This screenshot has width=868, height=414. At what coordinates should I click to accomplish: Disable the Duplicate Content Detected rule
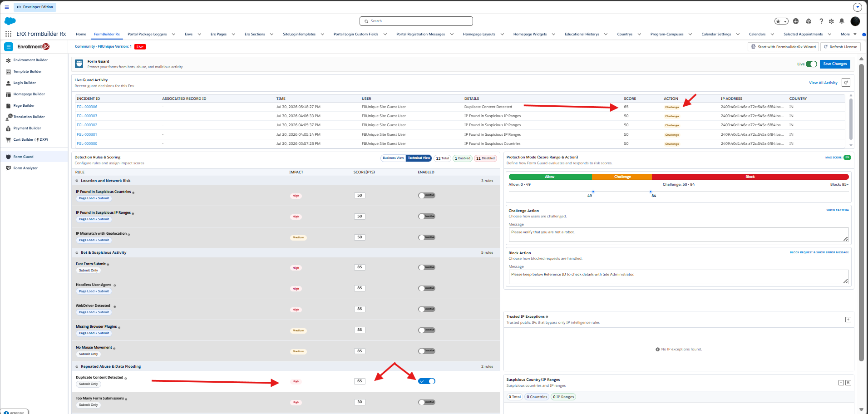[x=427, y=381]
